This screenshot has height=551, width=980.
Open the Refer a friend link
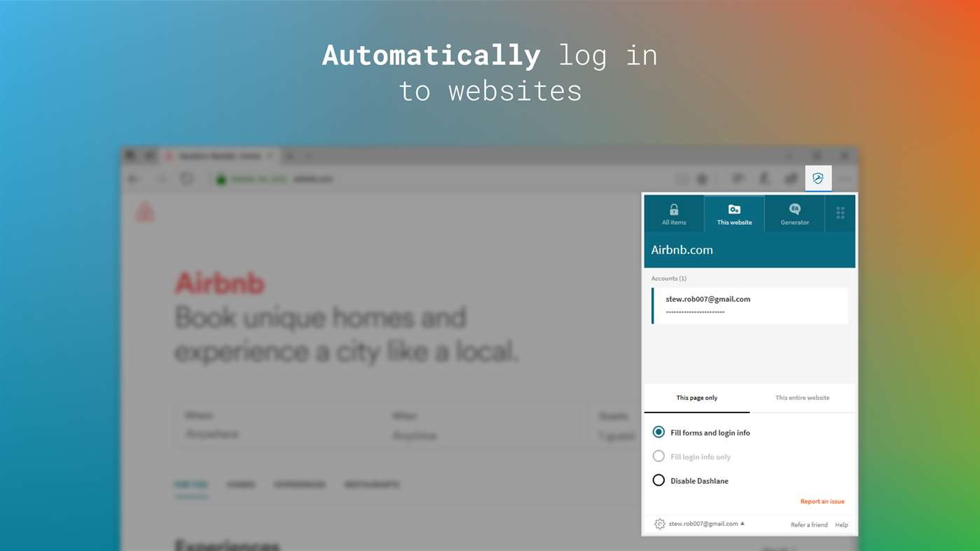pyautogui.click(x=809, y=524)
